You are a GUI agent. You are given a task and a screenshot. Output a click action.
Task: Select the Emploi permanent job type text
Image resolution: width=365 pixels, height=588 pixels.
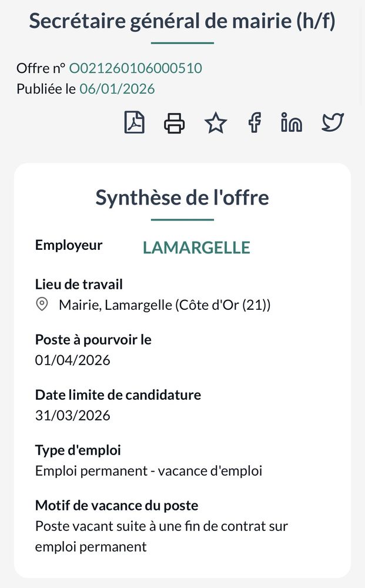tap(149, 470)
